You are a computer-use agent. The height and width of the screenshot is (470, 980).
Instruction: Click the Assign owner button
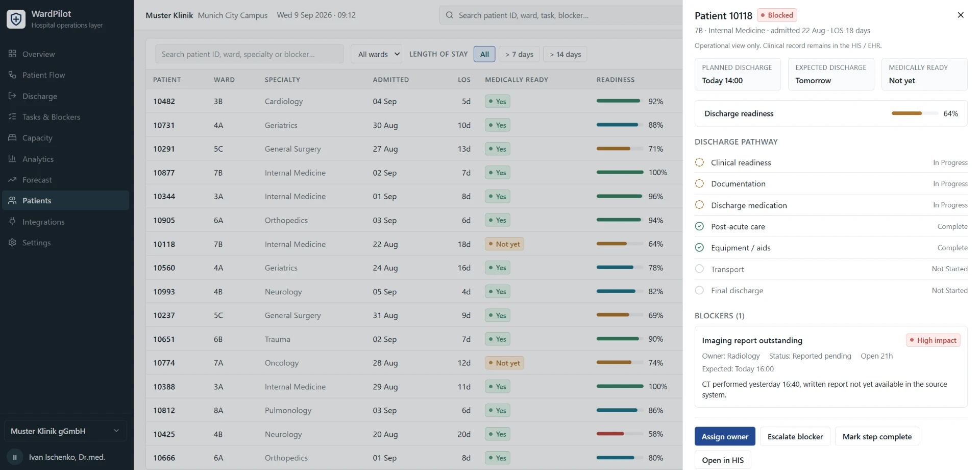pyautogui.click(x=725, y=436)
